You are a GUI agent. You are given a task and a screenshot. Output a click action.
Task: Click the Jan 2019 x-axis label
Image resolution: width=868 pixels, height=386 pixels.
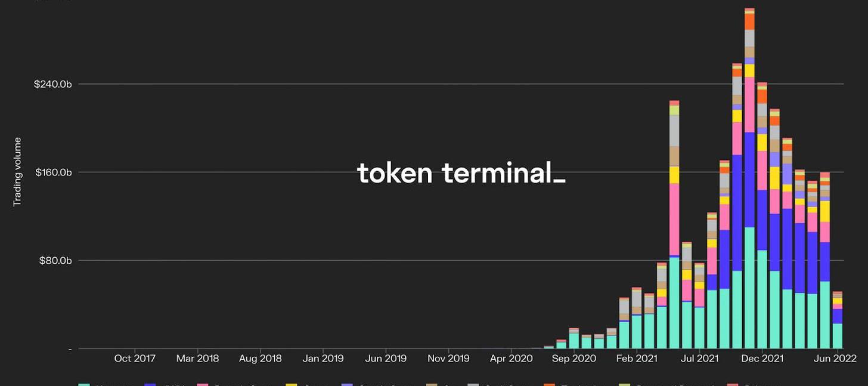[x=323, y=359]
